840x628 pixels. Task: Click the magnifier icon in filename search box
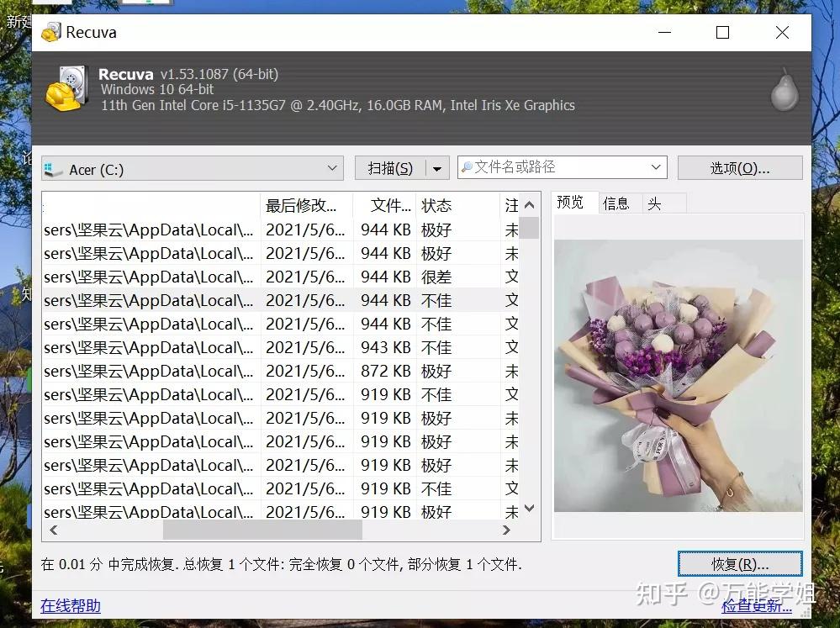[x=468, y=167]
